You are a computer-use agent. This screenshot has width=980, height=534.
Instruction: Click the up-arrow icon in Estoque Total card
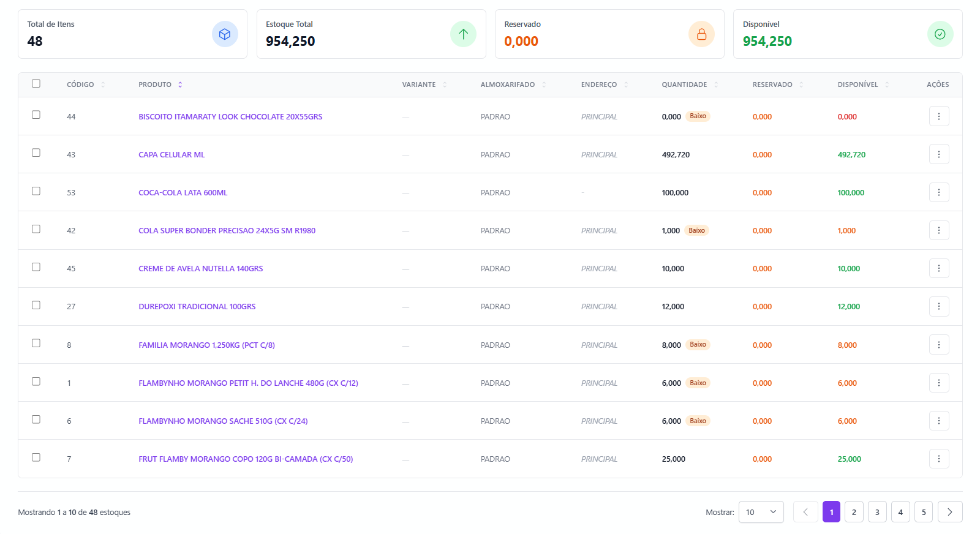click(463, 34)
